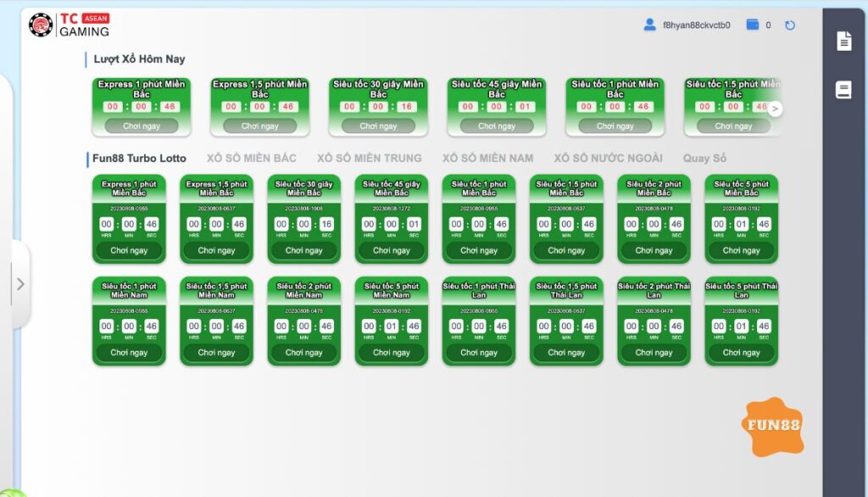Click Chơi ngay on Siêu tốc 1,5 phút Miền Nam card
868x497 pixels.
coord(216,352)
